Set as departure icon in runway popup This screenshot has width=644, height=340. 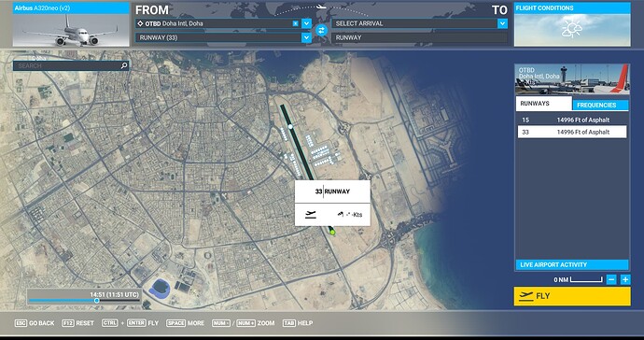tap(311, 214)
